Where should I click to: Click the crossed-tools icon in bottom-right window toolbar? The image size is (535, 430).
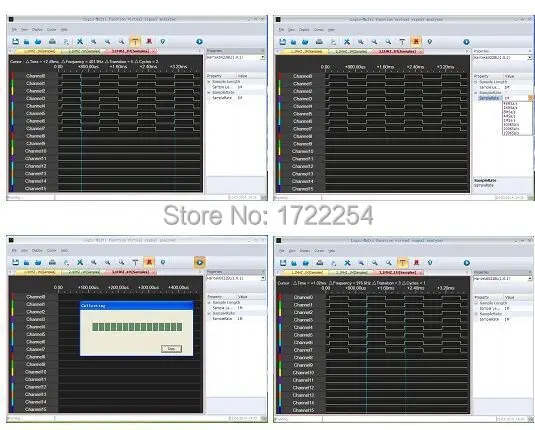pos(347,263)
